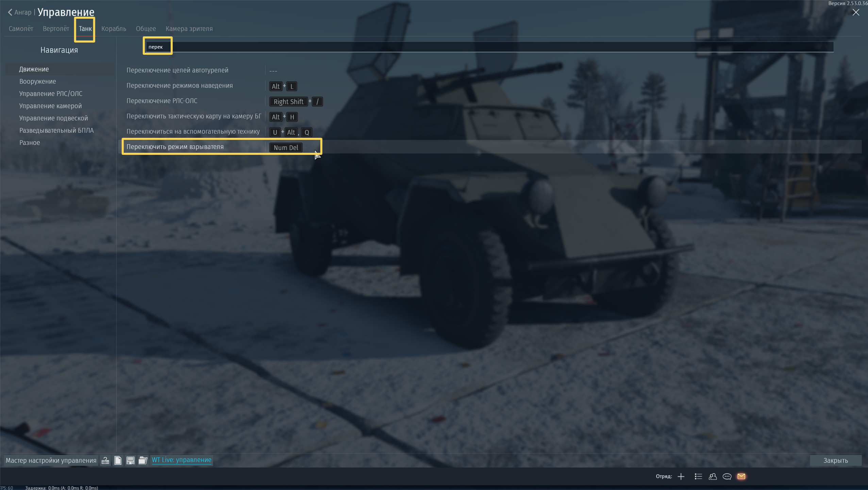Image resolution: width=868 pixels, height=490 pixels.
Task: Open the WT Live: управление link
Action: 182,460
